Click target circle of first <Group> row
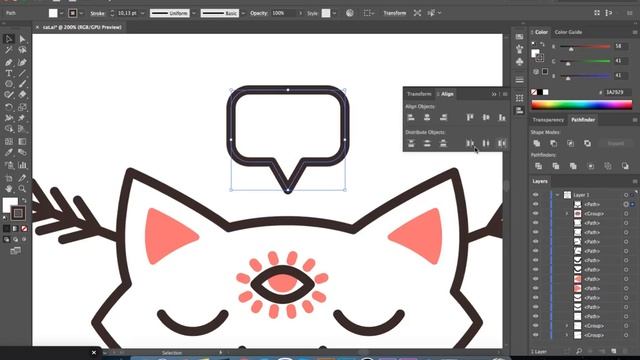 (626, 213)
